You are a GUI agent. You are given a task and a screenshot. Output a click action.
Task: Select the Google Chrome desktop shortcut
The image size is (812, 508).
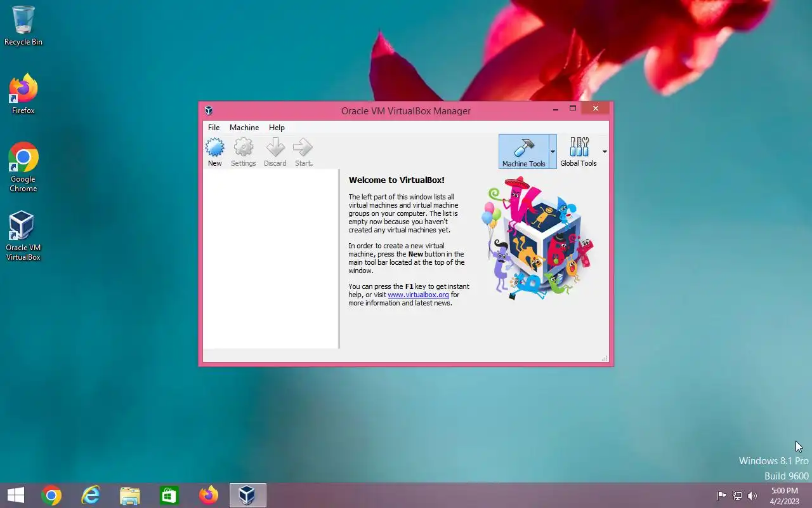pos(23,167)
